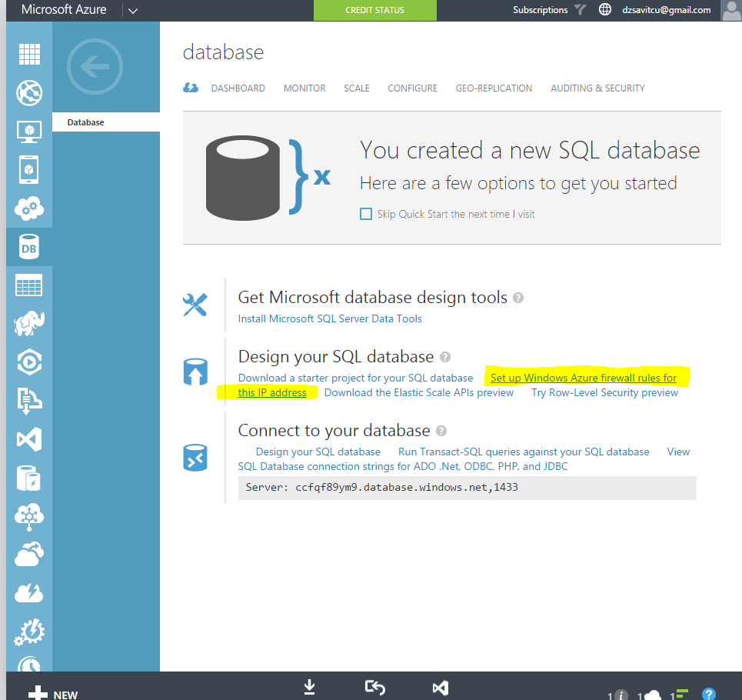Screen dimensions: 742x700
Task: Click the back arrow circle button
Action: pyautogui.click(x=95, y=66)
